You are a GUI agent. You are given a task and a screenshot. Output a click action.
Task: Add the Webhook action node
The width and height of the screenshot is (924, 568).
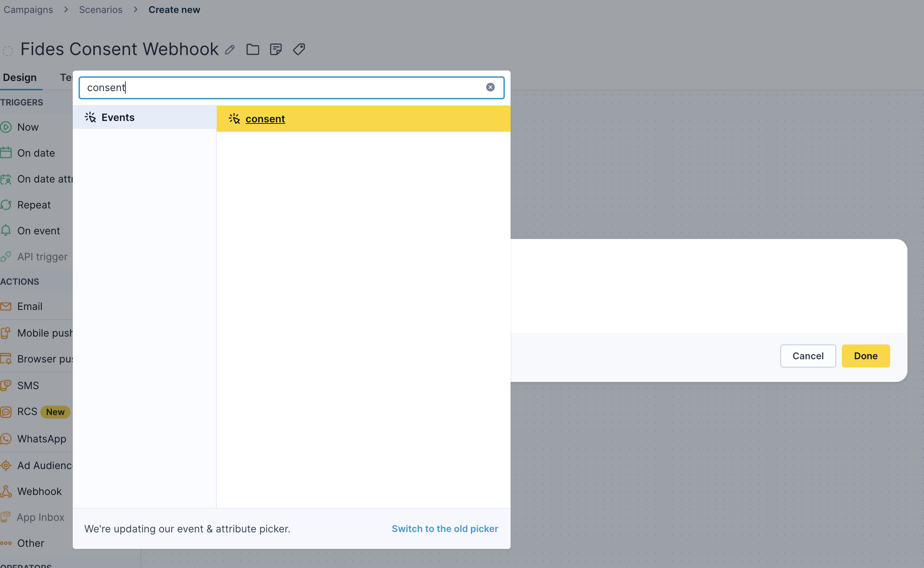click(x=39, y=491)
